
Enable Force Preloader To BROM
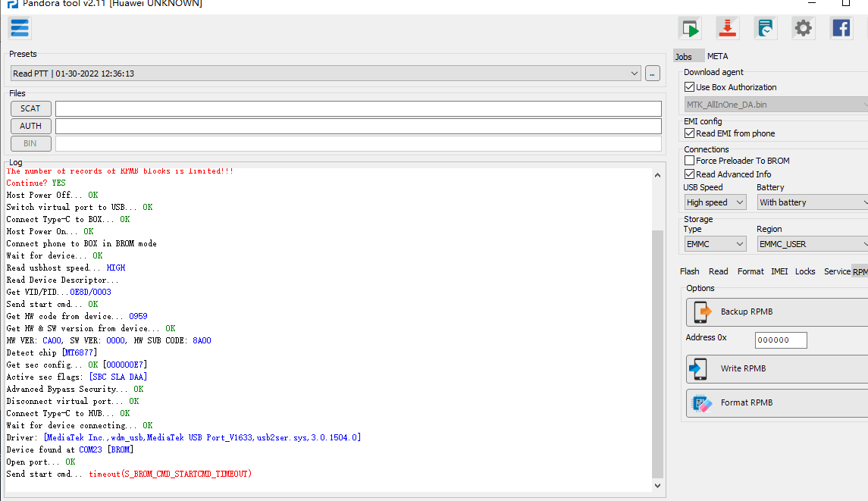click(689, 161)
